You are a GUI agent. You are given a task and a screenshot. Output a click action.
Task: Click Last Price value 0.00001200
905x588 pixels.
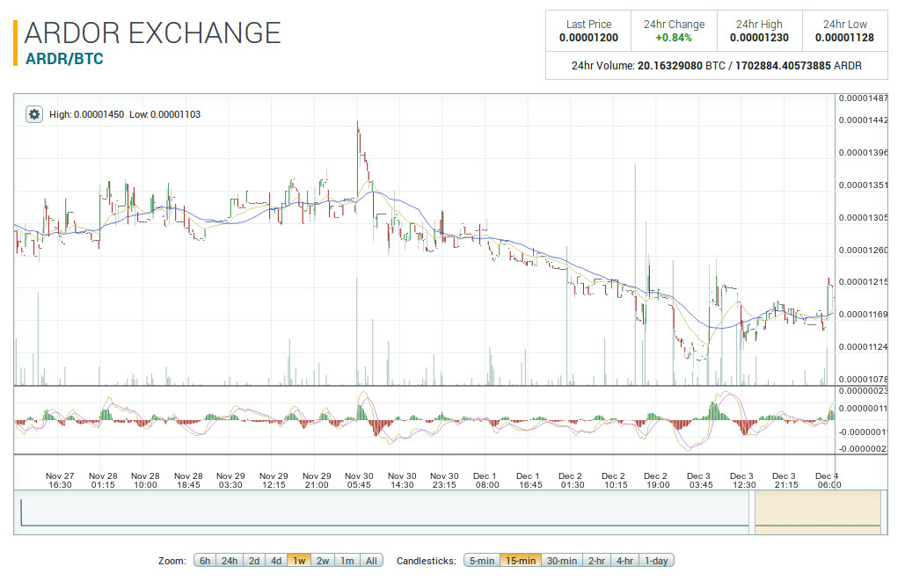588,38
